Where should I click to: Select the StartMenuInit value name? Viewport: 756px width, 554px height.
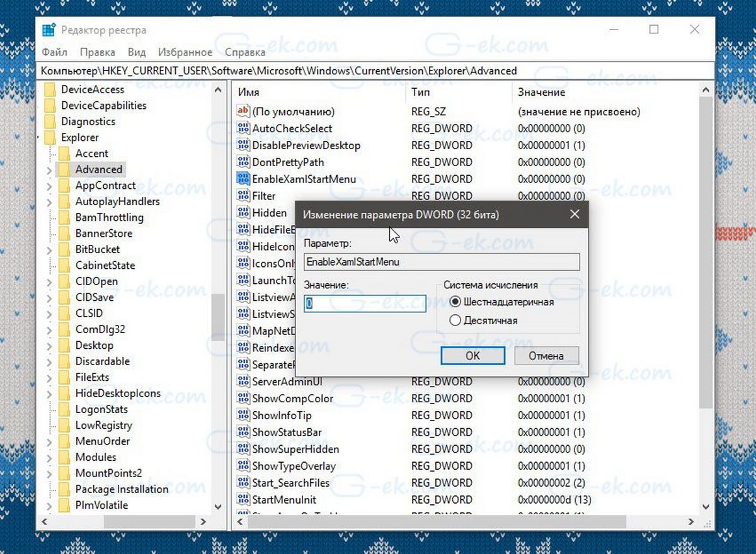pos(284,500)
